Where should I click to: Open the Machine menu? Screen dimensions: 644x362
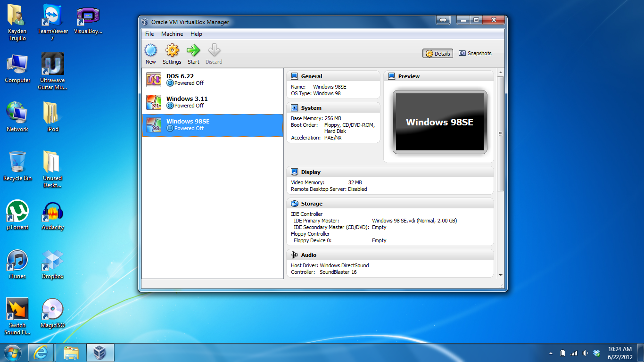coord(172,34)
